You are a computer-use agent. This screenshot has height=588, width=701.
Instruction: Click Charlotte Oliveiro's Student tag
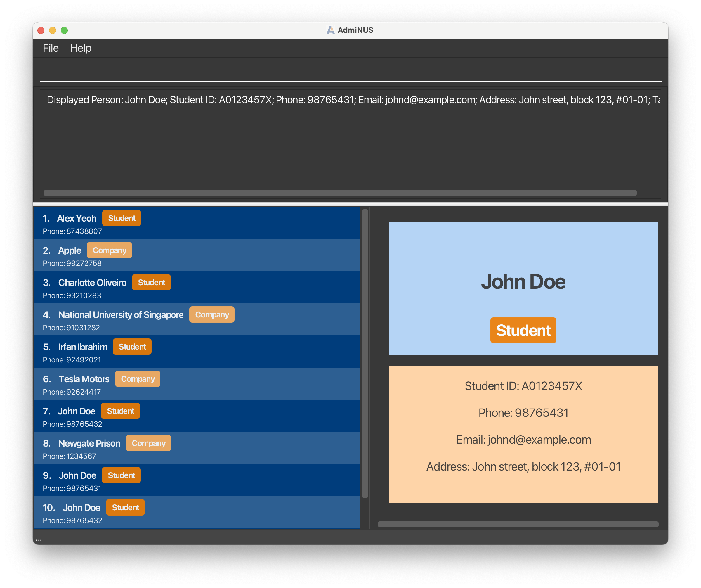pyautogui.click(x=151, y=283)
